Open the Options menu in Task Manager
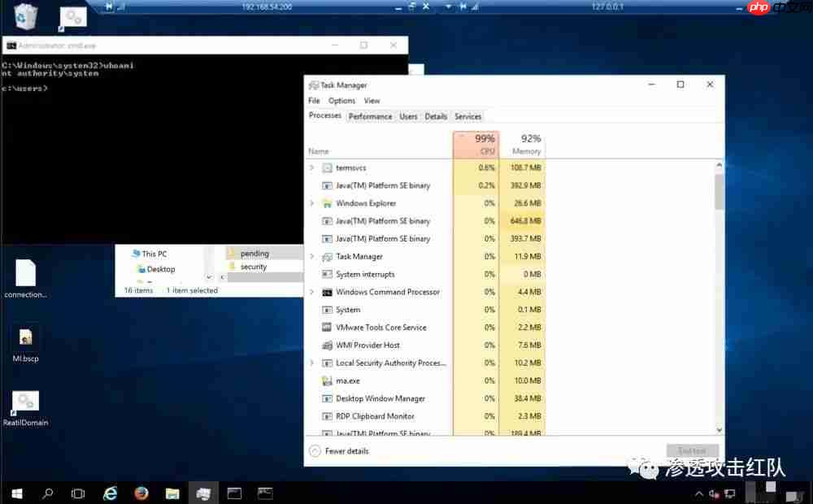 [x=341, y=101]
